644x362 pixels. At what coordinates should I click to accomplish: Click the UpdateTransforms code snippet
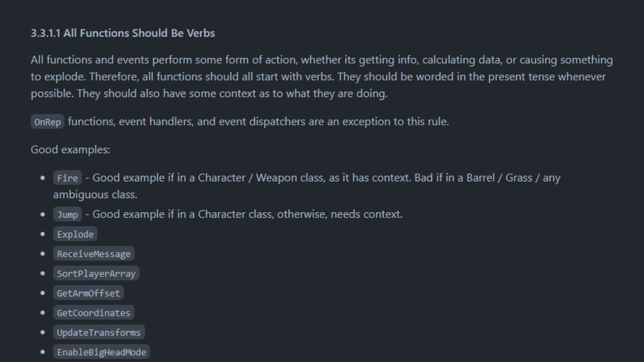click(x=99, y=333)
